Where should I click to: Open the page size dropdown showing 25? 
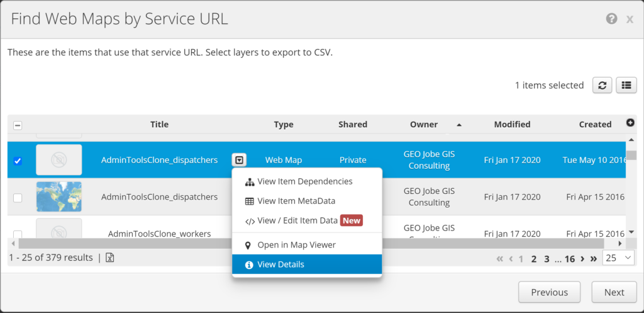[618, 258]
